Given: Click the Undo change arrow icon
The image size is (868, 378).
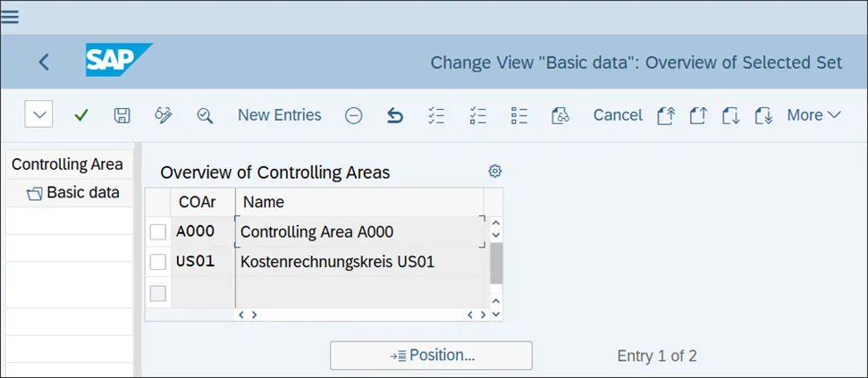Looking at the screenshot, I should point(394,115).
